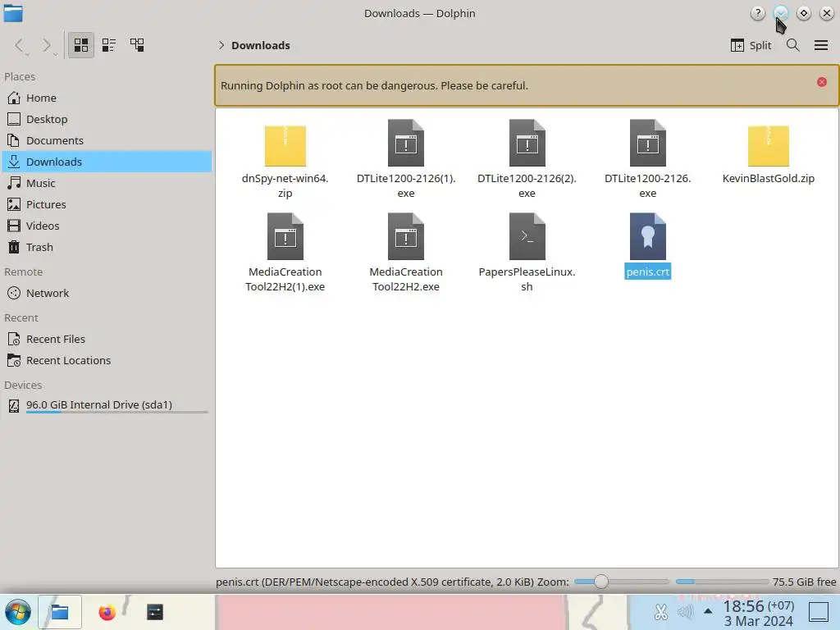Click the title bar help button
Image resolution: width=840 pixels, height=630 pixels.
pos(757,13)
